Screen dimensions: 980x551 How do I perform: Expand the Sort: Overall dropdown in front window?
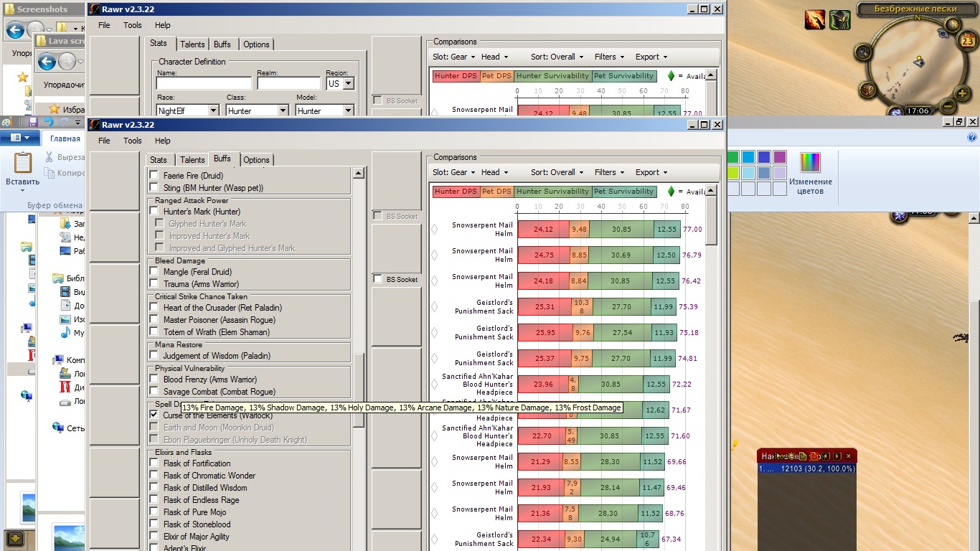click(x=557, y=172)
